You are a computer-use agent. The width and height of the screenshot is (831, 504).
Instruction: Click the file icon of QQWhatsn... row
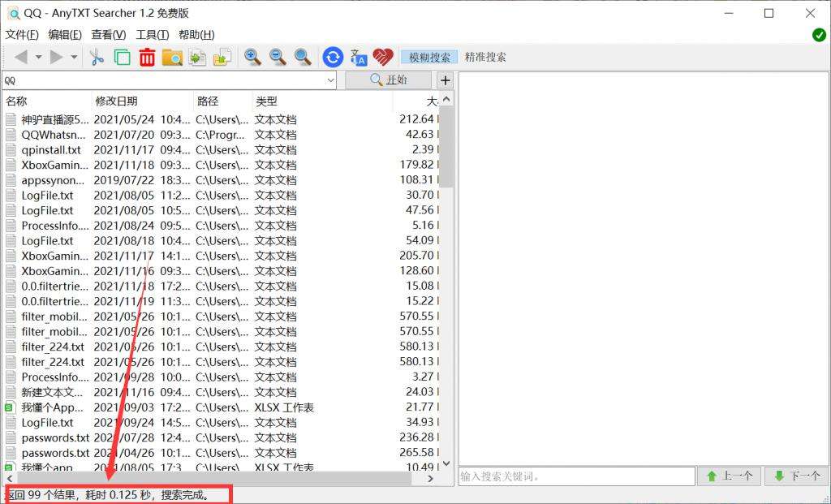tap(11, 135)
